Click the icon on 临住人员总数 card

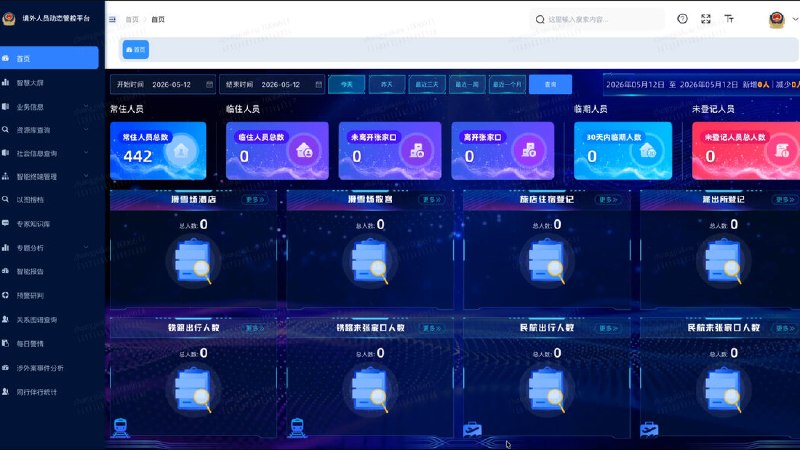coord(304,151)
